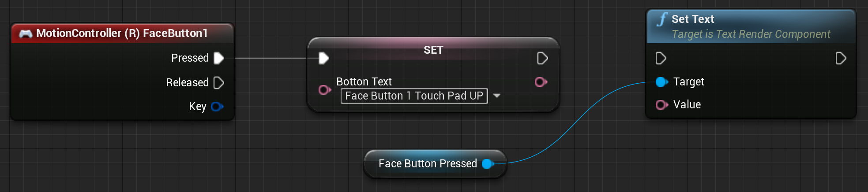868x192 pixels.
Task: Click the Pressed execution output pin
Action: point(219,58)
